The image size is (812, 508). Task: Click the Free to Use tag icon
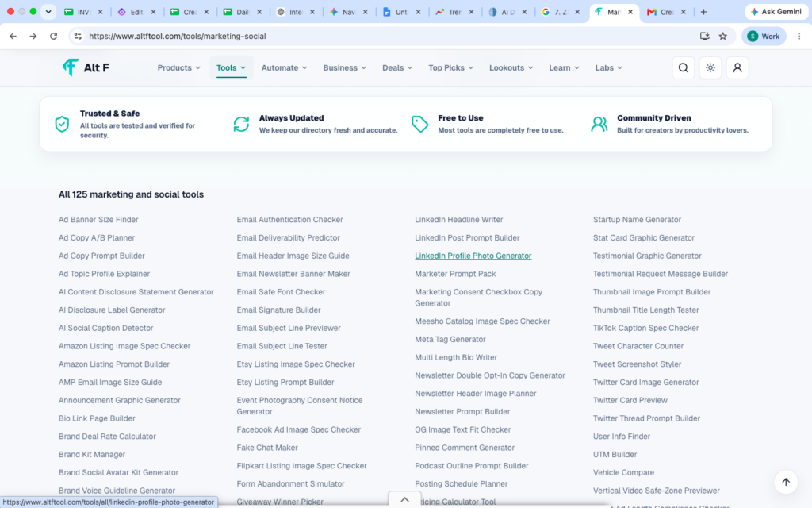click(420, 124)
